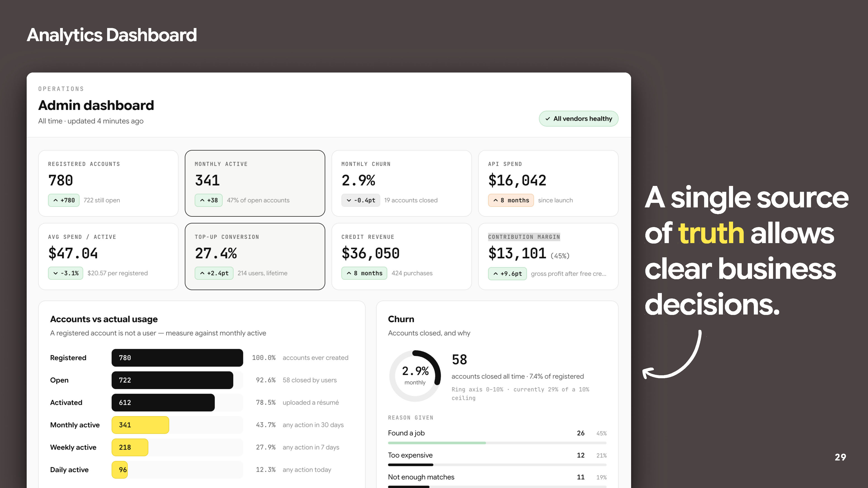Click the yellow Monthly active 341 bar
This screenshot has height=488, width=868.
(140, 425)
